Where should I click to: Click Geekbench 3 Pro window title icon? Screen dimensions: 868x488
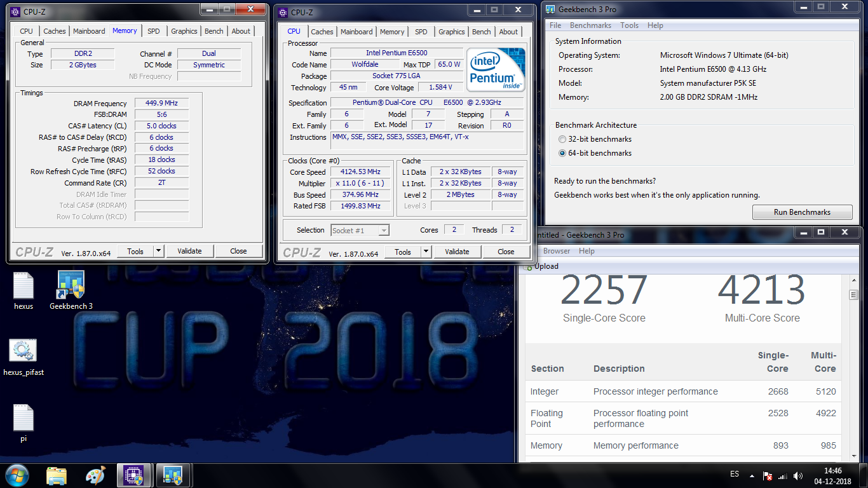pyautogui.click(x=550, y=9)
